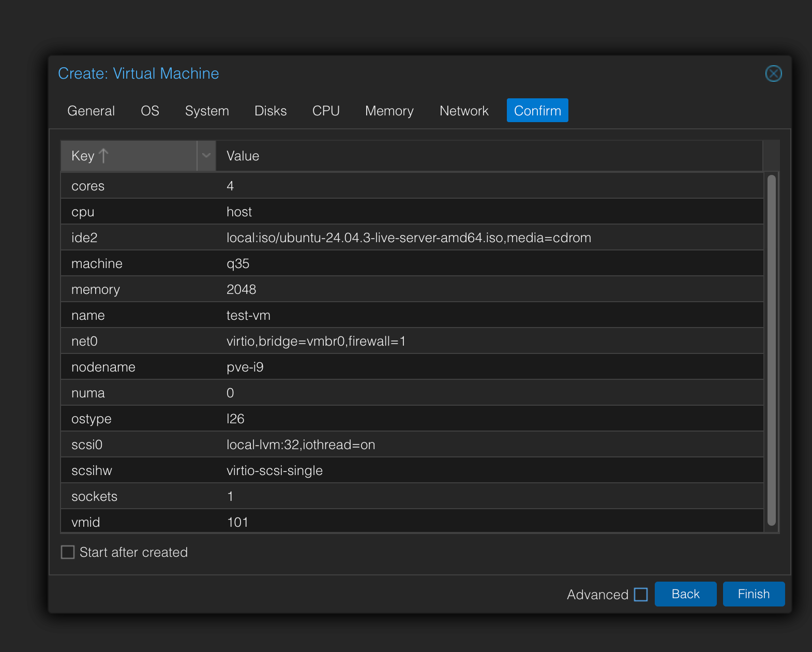Toggle the Advanced checkbox
The height and width of the screenshot is (652, 812).
click(641, 595)
